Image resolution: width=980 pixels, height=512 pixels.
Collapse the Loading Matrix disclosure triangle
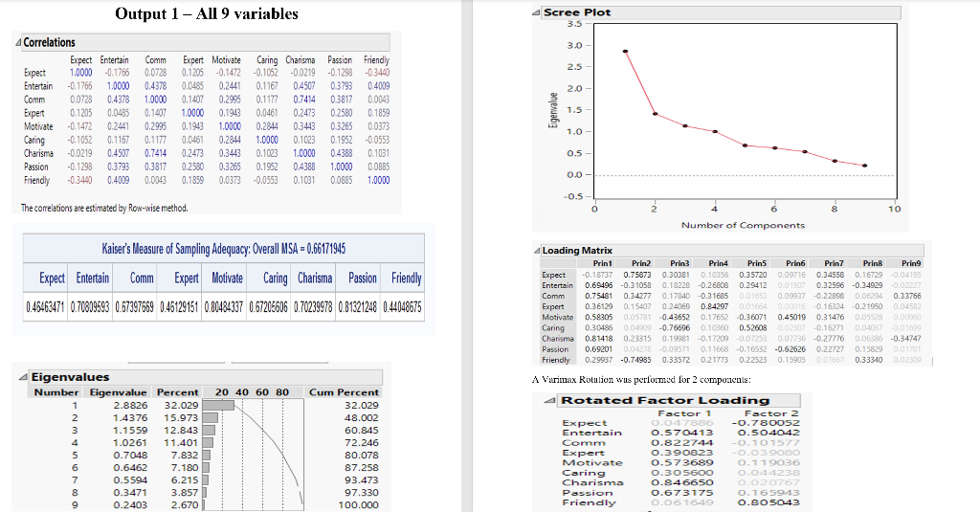pos(537,251)
